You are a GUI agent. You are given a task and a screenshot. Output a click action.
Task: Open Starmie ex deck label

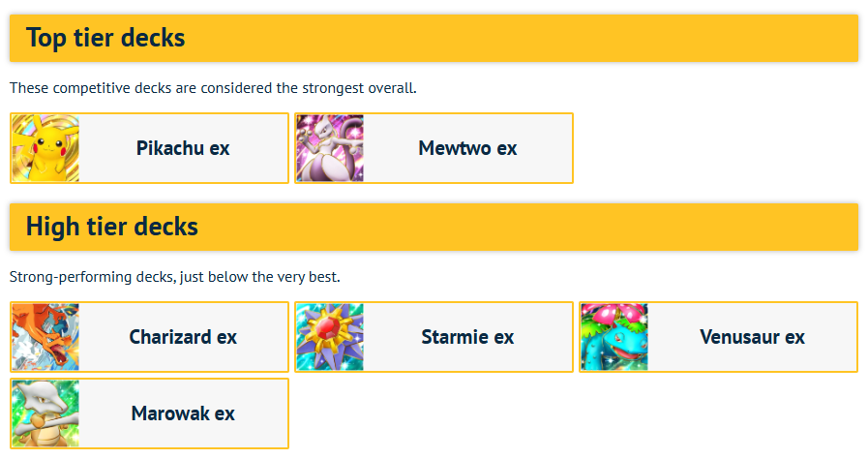pyautogui.click(x=467, y=337)
